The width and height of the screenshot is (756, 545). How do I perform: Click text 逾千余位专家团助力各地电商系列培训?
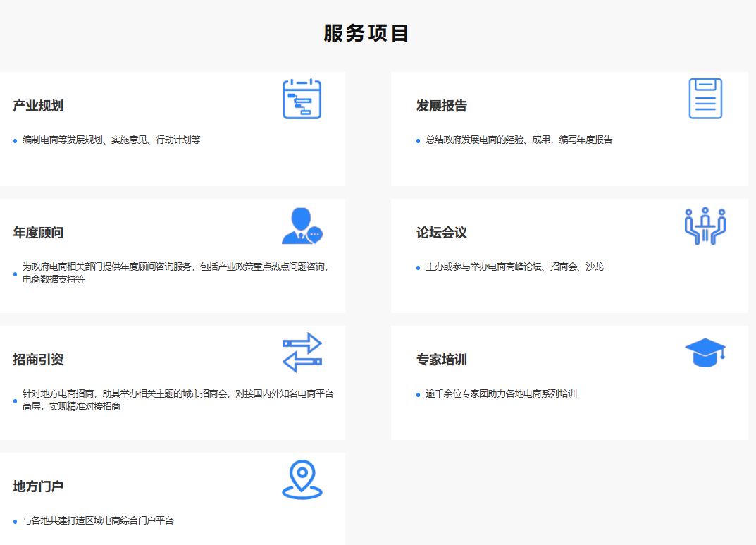tap(501, 394)
